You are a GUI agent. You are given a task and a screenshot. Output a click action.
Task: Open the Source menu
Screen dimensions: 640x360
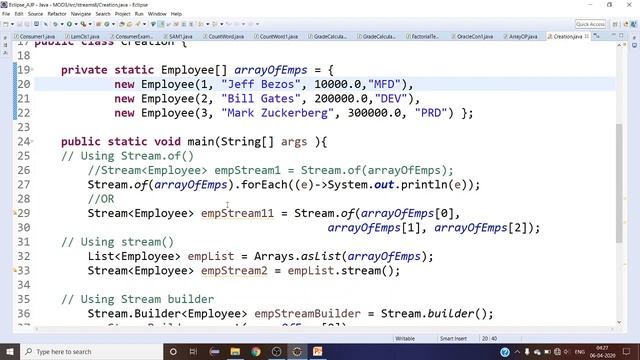35,14
